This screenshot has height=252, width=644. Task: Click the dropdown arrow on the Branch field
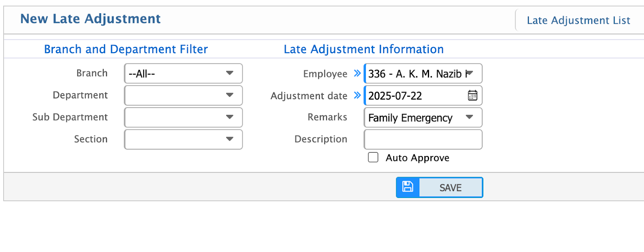(x=229, y=73)
